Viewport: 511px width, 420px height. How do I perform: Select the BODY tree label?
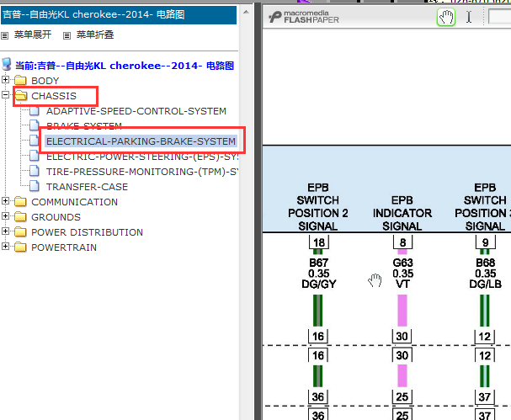(x=45, y=81)
